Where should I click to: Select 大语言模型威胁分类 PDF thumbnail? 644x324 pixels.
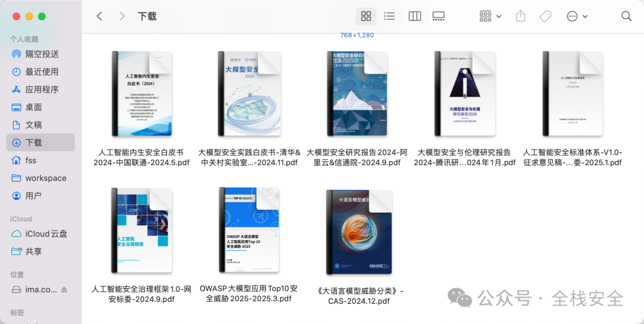[360, 232]
